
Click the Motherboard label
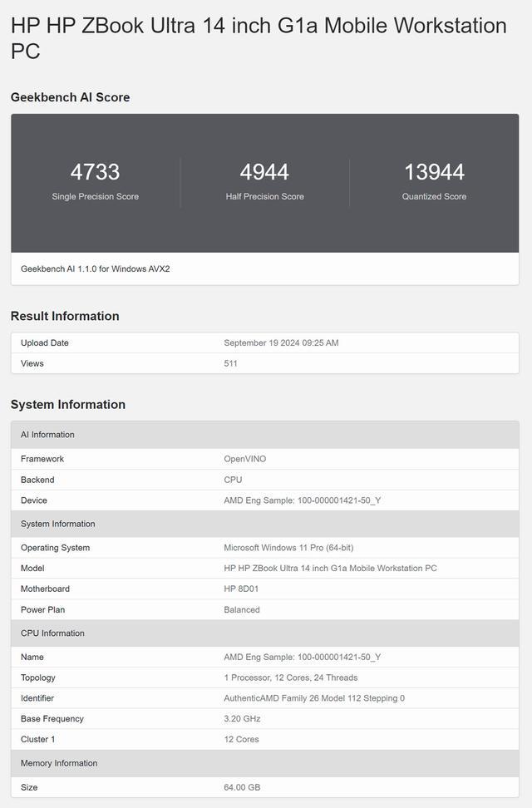[45, 589]
